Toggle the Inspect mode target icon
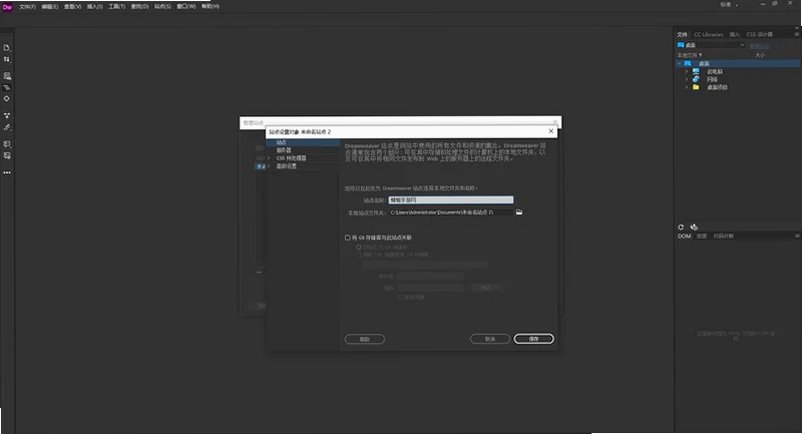The width and height of the screenshot is (802, 434). click(x=7, y=99)
